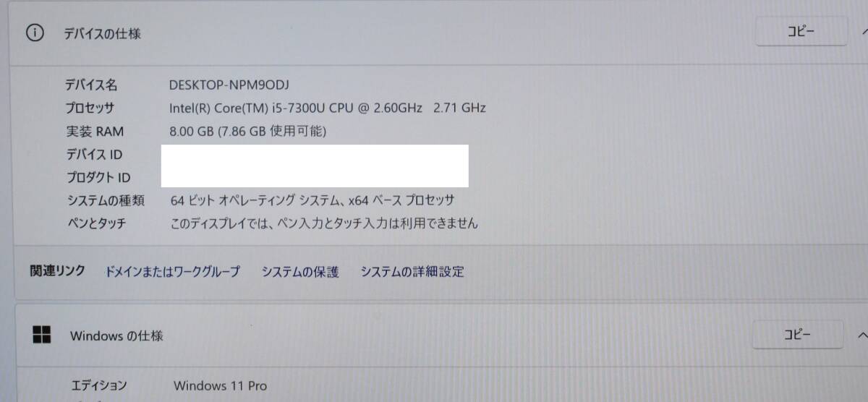
Task: Click the デバイス ID label
Action: click(94, 154)
